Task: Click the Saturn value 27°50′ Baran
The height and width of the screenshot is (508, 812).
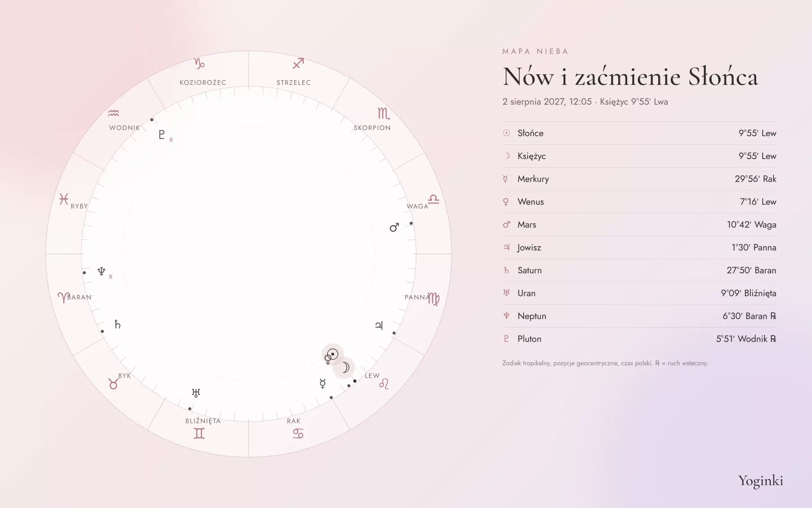Action: tap(751, 270)
